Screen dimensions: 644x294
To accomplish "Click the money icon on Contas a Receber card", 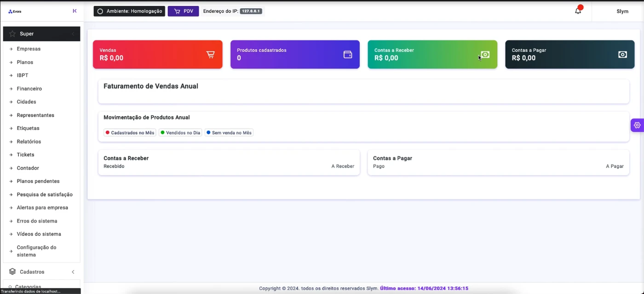I will coord(485,55).
